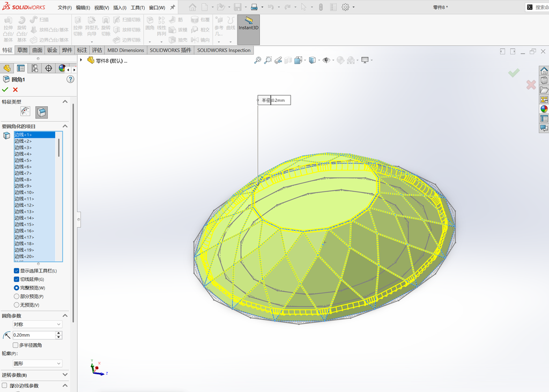This screenshot has width=549, height=392.
Task: Click the Hide/Show Items eye icon
Action: 327,60
